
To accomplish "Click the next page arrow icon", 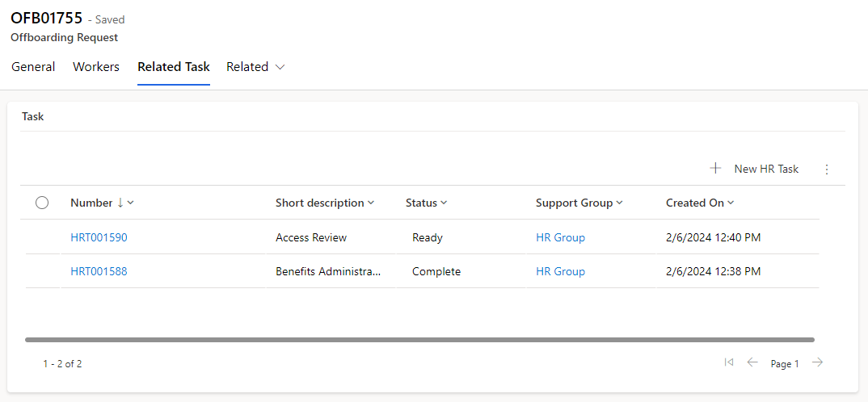I will tap(818, 363).
